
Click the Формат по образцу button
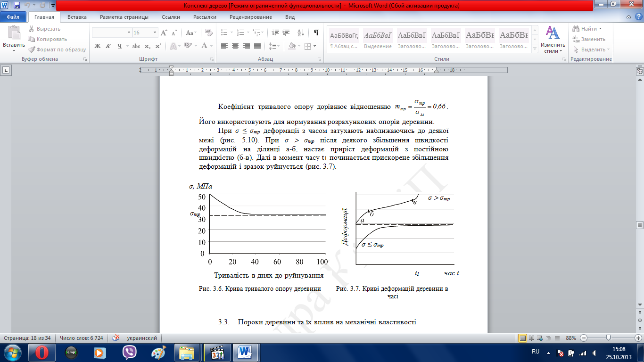57,49
